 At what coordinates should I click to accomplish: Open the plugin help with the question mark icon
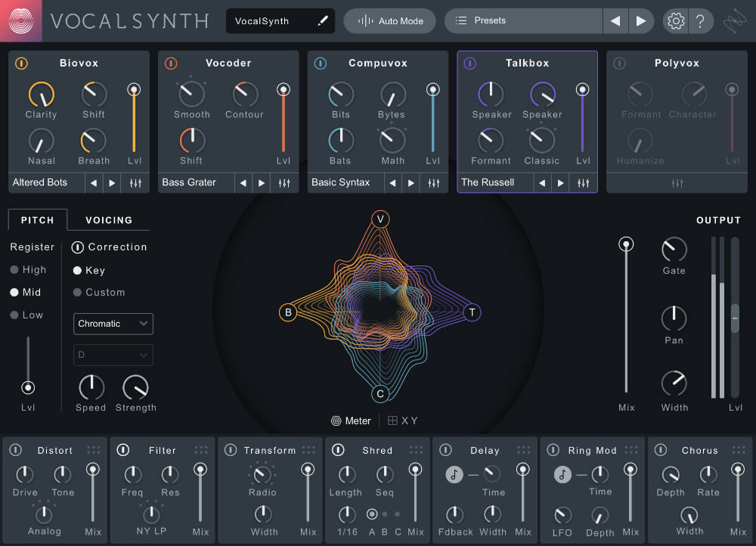coord(701,20)
